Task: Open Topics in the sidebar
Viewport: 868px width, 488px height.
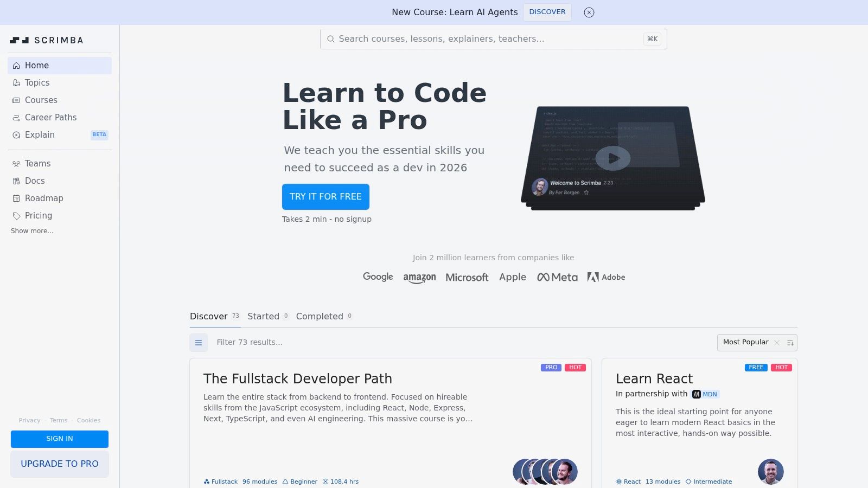Action: click(60, 83)
